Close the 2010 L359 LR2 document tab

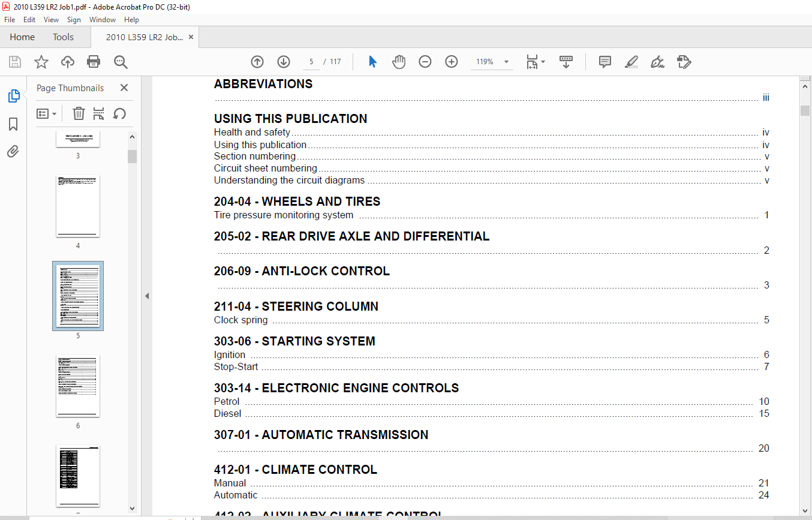click(x=191, y=37)
